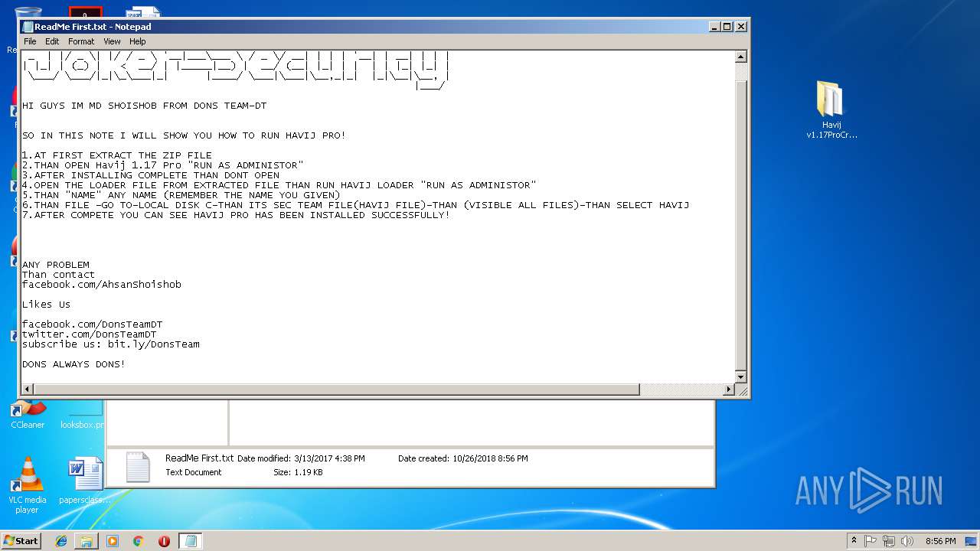Click the Date created value 10/26/2018 8:56 PM
The height and width of the screenshot is (551, 980).
click(490, 458)
